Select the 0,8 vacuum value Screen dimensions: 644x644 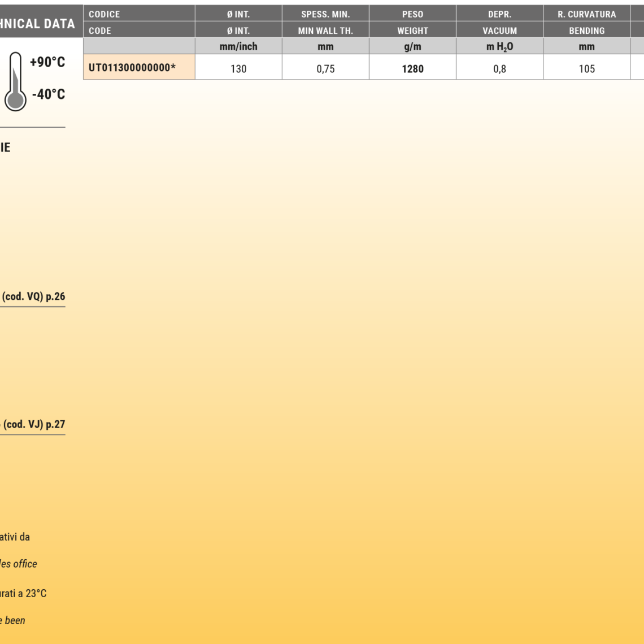coord(499,69)
